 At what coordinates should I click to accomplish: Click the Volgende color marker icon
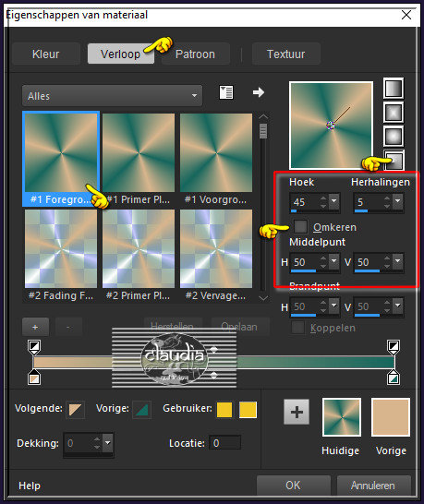[75, 410]
